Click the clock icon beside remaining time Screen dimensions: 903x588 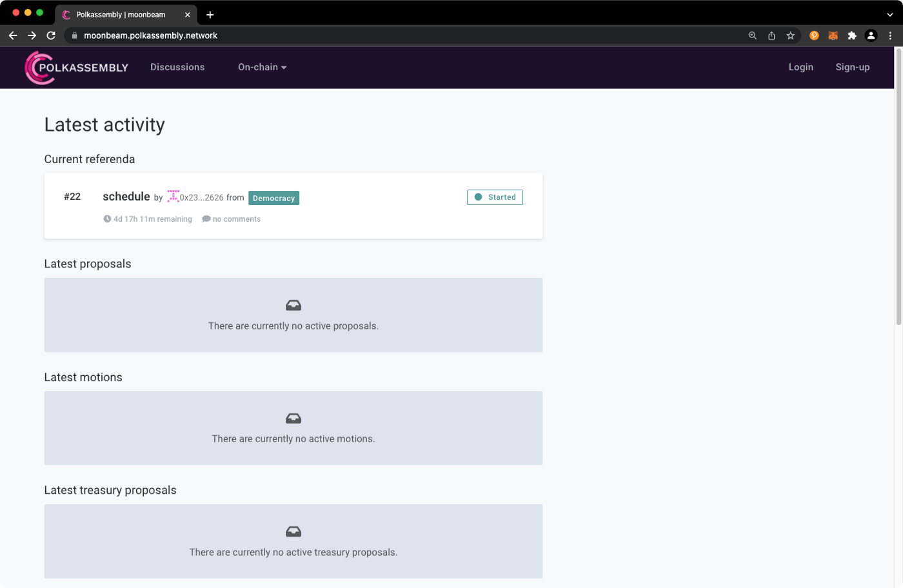point(107,219)
